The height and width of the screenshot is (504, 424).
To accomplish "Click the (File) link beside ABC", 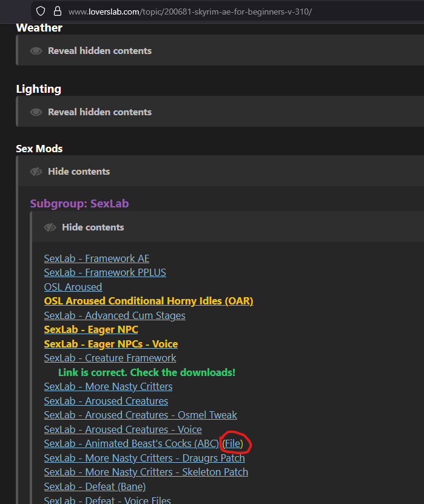I will click(233, 443).
